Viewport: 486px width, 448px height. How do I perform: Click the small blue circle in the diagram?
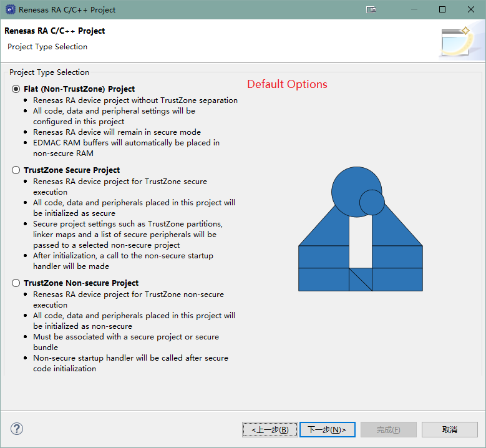[372, 202]
